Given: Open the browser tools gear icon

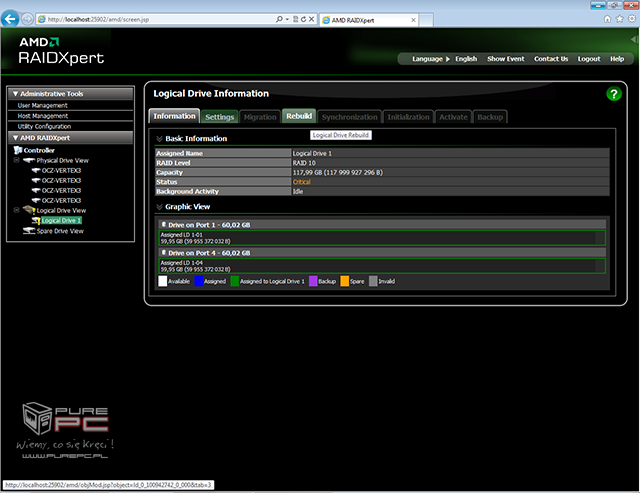Looking at the screenshot, I should 632,19.
